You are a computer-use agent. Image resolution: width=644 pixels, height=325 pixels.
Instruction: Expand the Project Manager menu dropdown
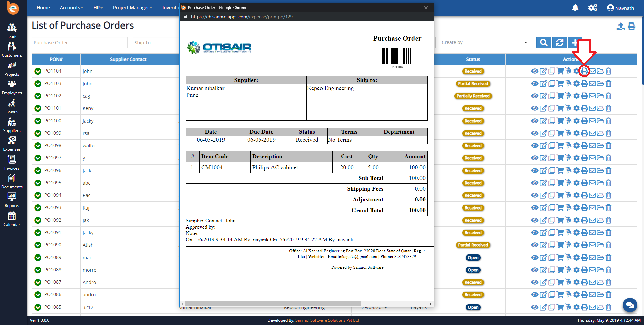coord(133,8)
